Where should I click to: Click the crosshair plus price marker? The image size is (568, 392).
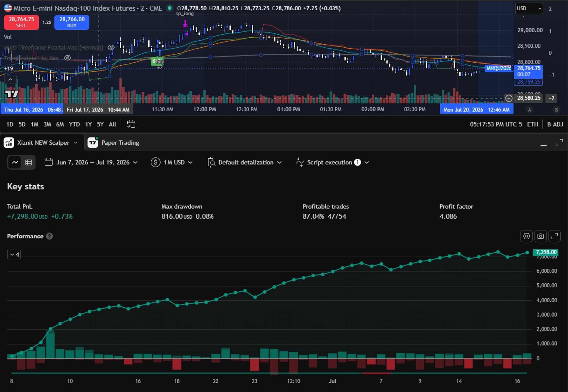[509, 98]
